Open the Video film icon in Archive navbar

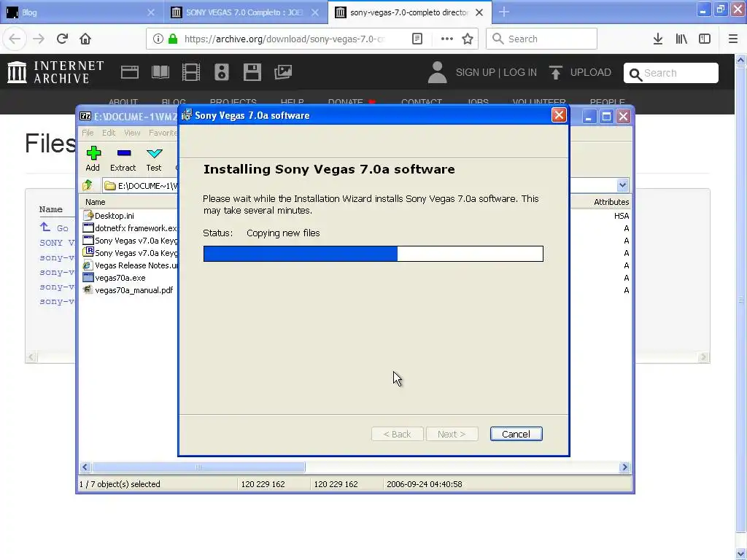tap(191, 72)
